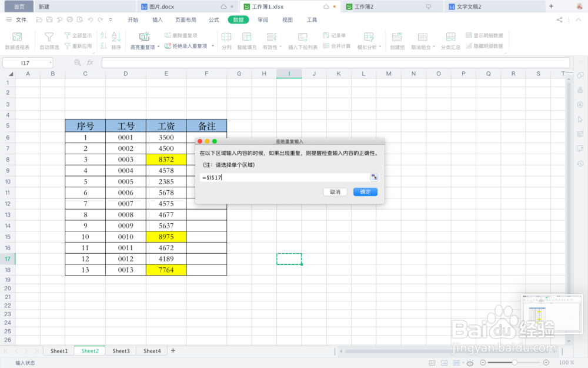Switch to the 公式 ribbon tab
Screen dimensions: 588x368
coord(213,19)
